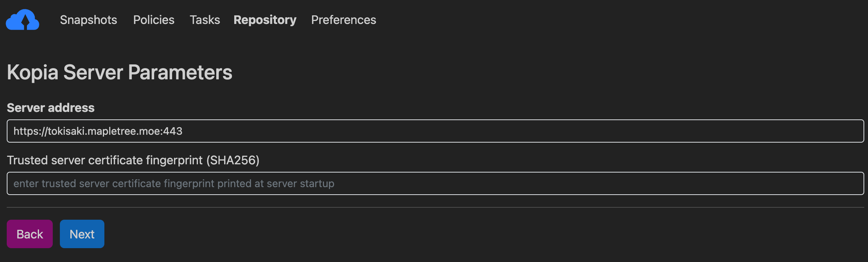Open Kopia Preferences
The image size is (868, 262).
(343, 20)
